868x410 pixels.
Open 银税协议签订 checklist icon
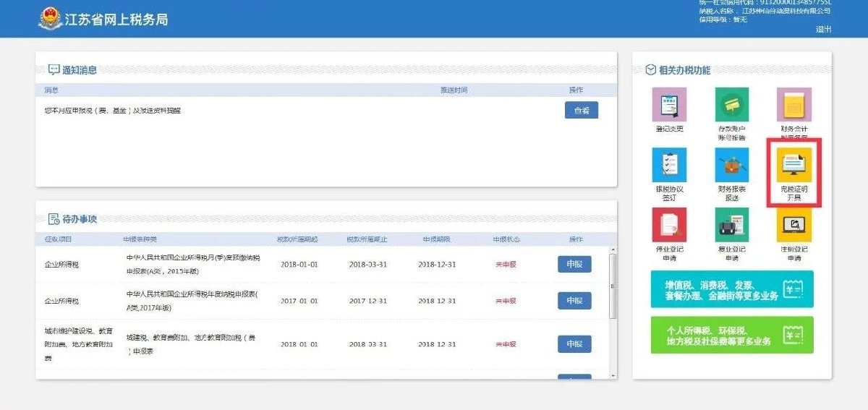(x=669, y=166)
